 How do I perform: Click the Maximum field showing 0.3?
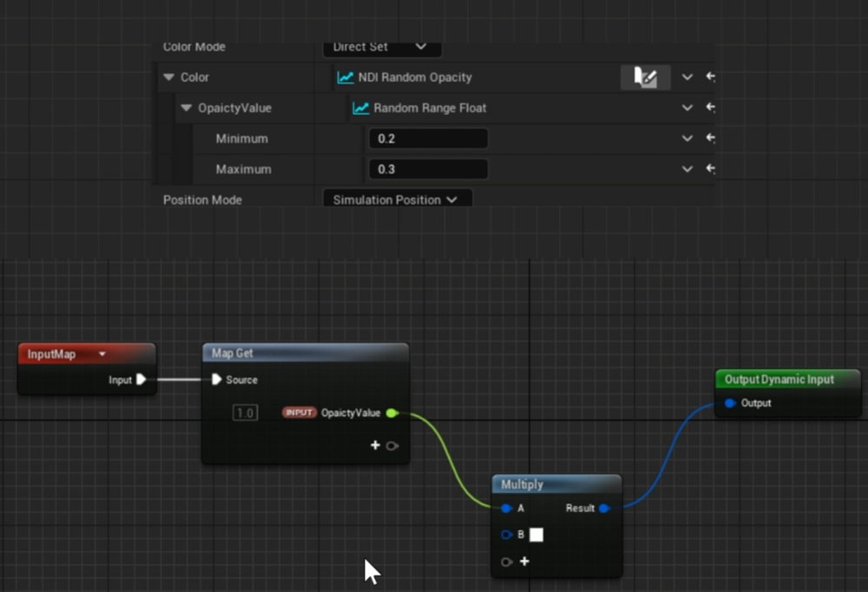pos(429,169)
